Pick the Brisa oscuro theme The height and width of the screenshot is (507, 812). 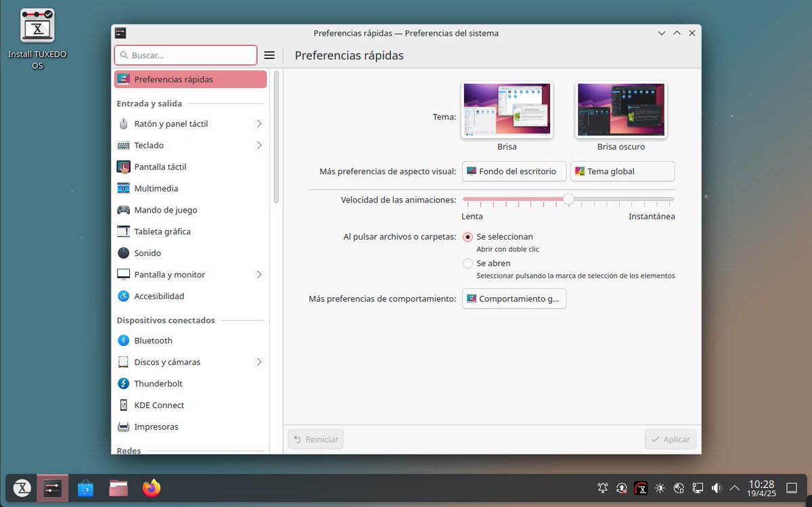pyautogui.click(x=620, y=109)
